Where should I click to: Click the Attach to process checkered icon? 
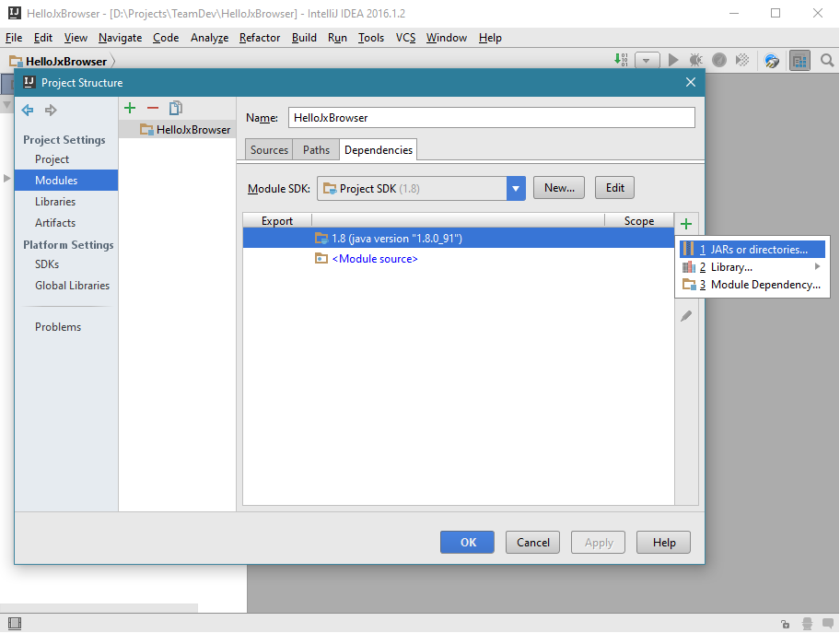742,60
